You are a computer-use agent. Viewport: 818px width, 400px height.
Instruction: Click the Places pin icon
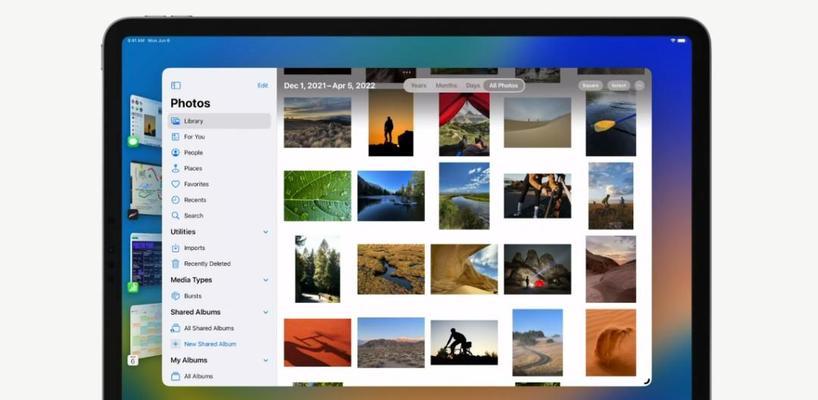[x=175, y=168]
